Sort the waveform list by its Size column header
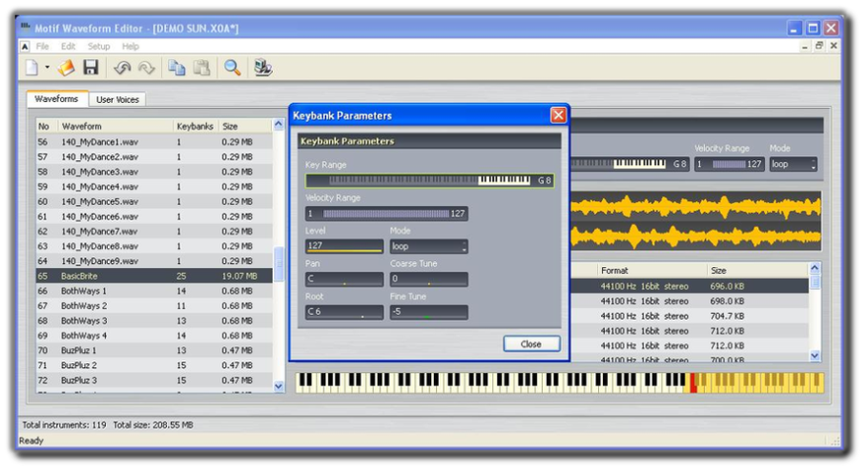868x474 pixels. 244,127
